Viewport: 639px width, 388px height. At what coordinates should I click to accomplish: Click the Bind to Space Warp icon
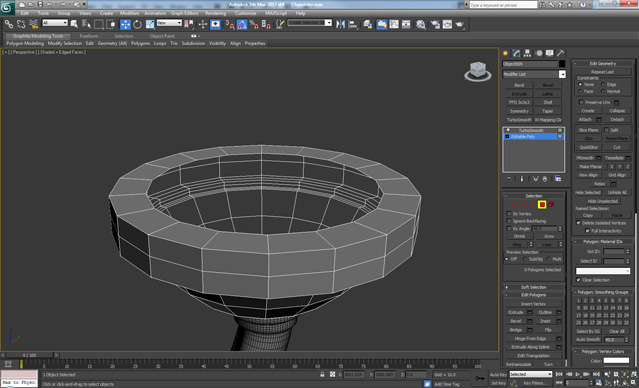[33, 24]
